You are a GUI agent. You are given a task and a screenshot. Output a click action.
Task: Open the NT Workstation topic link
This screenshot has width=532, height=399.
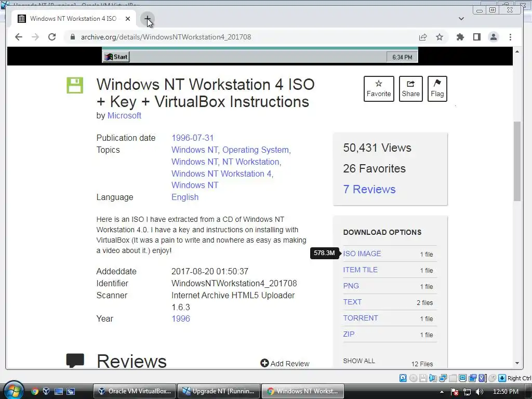coord(251,162)
